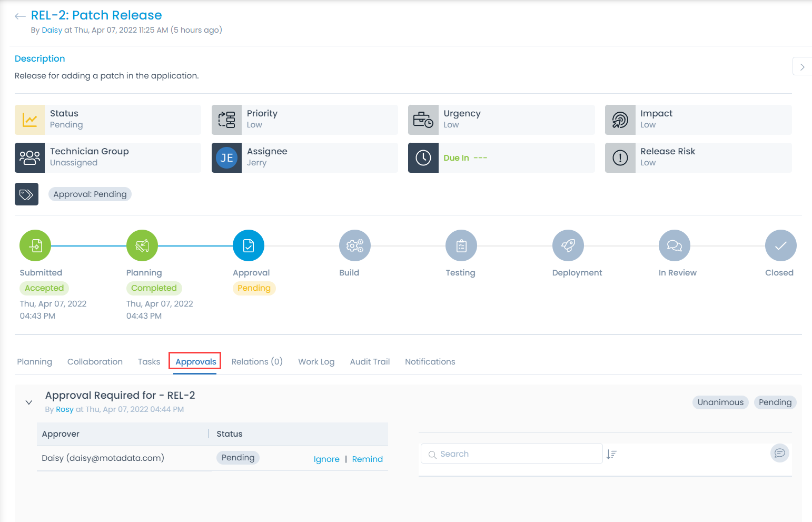Click the Description heading

click(x=40, y=58)
